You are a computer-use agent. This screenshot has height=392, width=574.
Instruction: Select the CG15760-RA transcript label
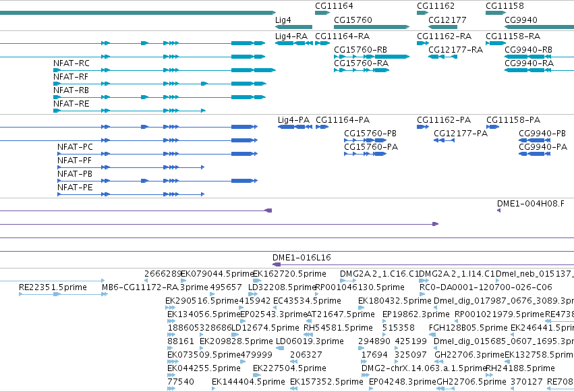pyautogui.click(x=361, y=63)
